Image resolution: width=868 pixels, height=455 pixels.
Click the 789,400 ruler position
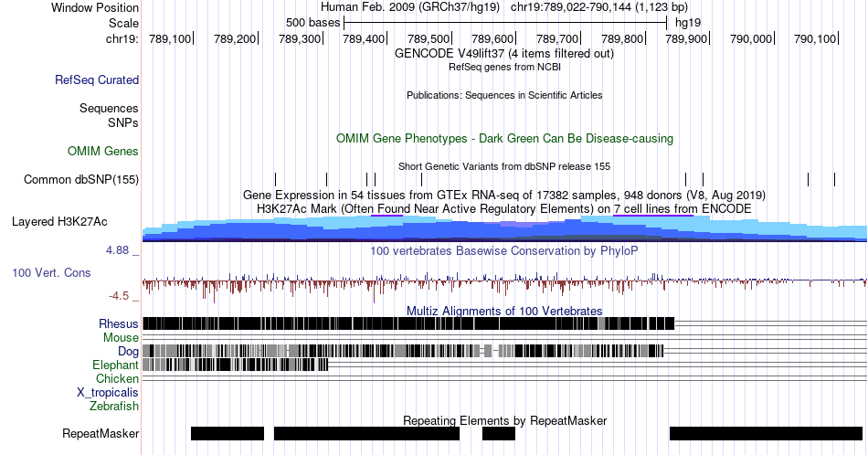[364, 38]
